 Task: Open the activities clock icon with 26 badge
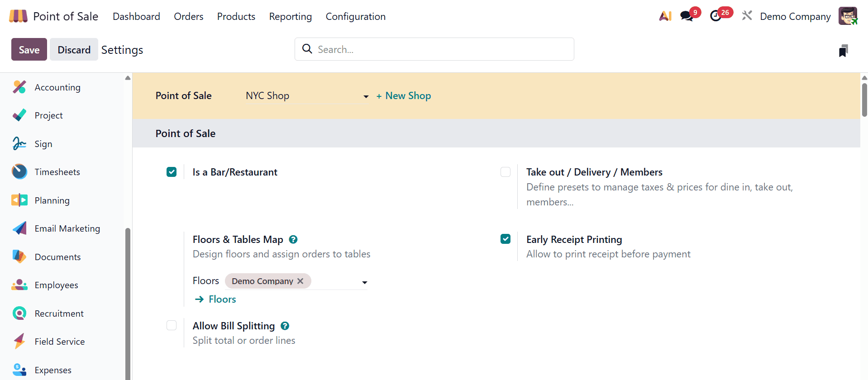tap(715, 16)
